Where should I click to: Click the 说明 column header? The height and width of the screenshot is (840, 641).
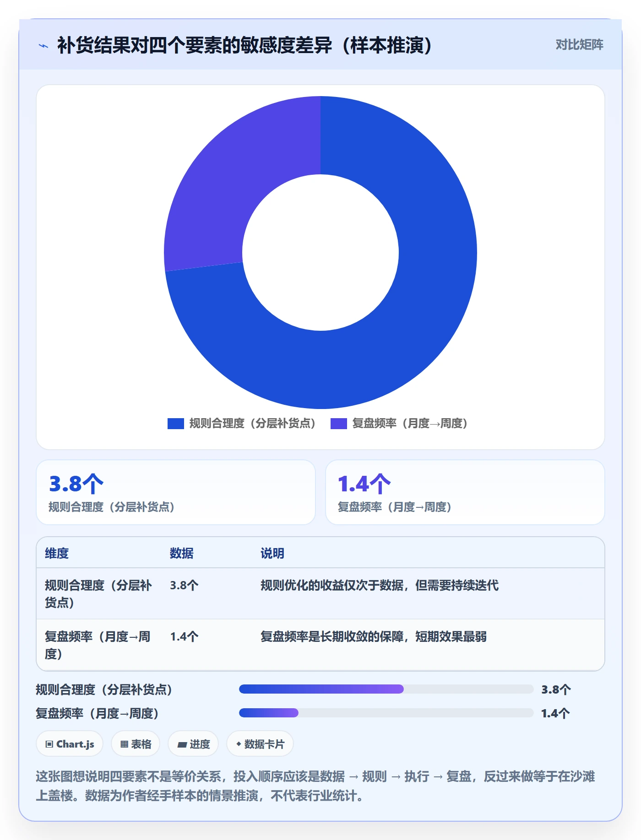(x=272, y=553)
